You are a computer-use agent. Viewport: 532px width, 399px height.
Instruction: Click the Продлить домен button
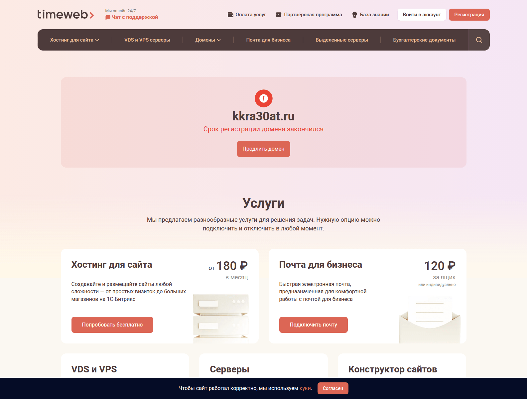(264, 149)
